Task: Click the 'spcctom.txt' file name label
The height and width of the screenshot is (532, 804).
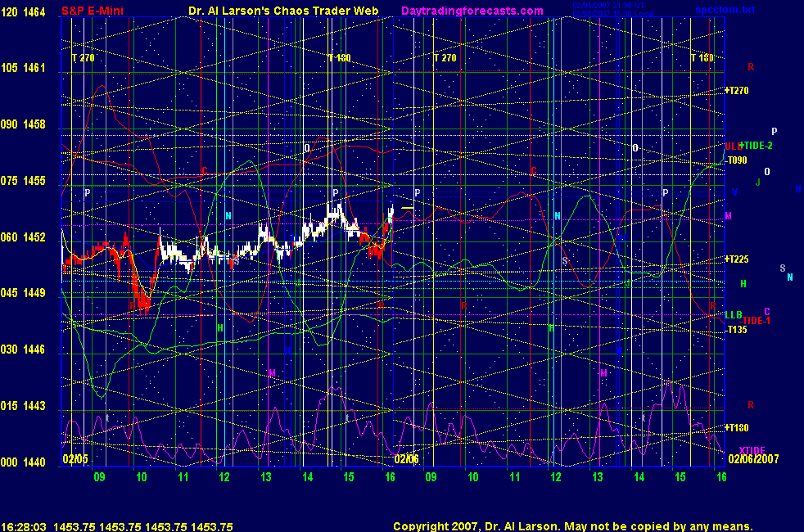Action: tap(725, 10)
